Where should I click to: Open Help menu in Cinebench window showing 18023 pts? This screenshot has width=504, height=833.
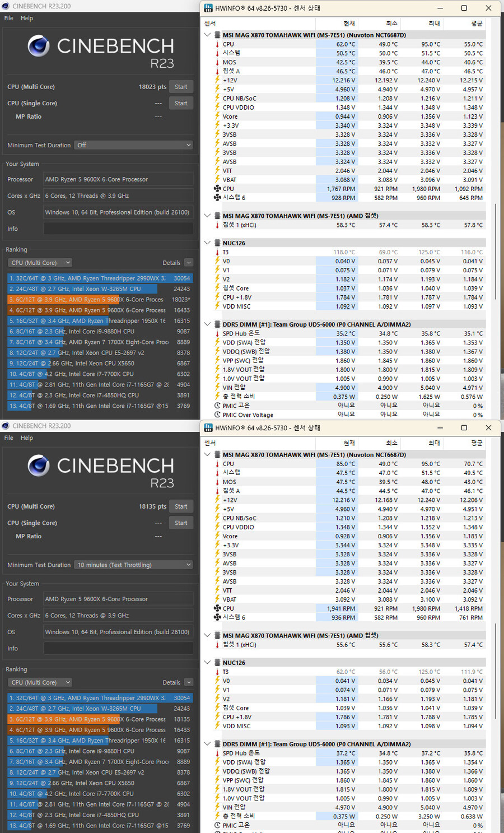pyautogui.click(x=27, y=18)
